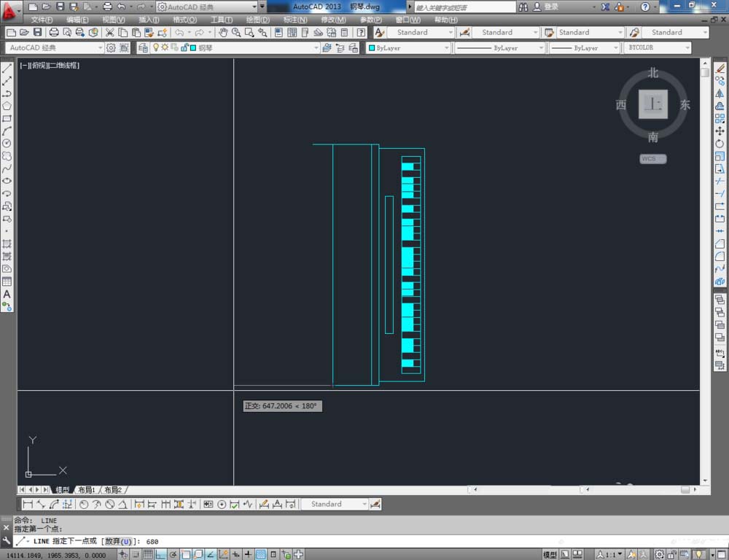Viewport: 729px width, 560px height.
Task: Select the Hatch tool
Action: 7,244
